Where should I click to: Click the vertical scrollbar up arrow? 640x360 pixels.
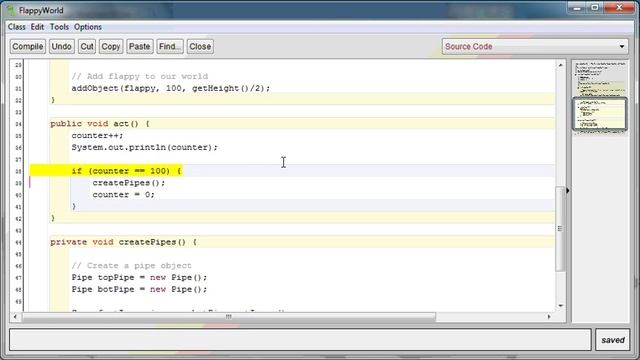coord(560,65)
